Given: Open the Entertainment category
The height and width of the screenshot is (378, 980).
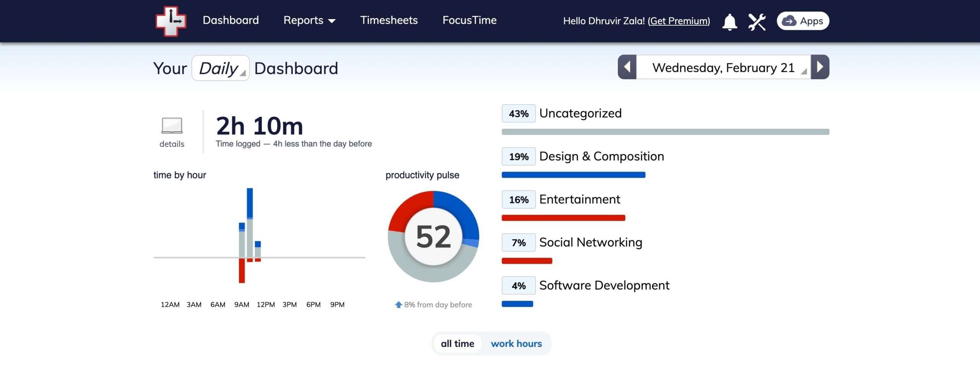Looking at the screenshot, I should [580, 199].
